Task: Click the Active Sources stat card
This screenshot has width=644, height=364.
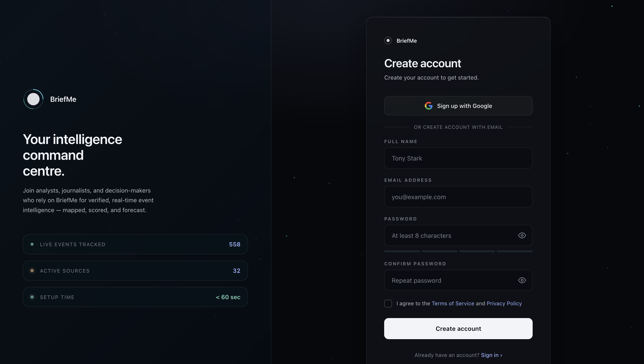Action: [x=135, y=271]
